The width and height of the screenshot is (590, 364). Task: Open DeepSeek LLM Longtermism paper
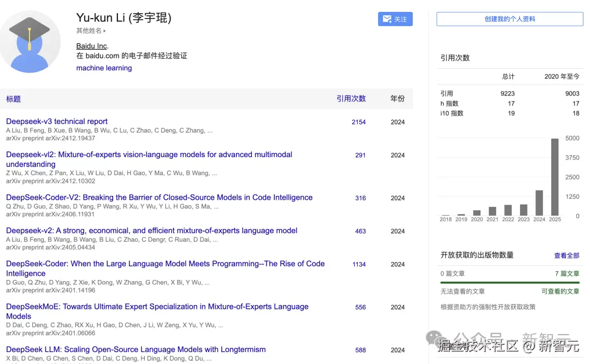click(x=135, y=349)
